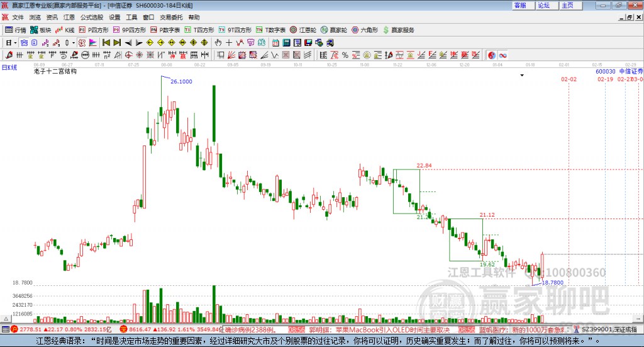Open the 交易委托 menu
The image size is (644, 347).
coord(171,17)
